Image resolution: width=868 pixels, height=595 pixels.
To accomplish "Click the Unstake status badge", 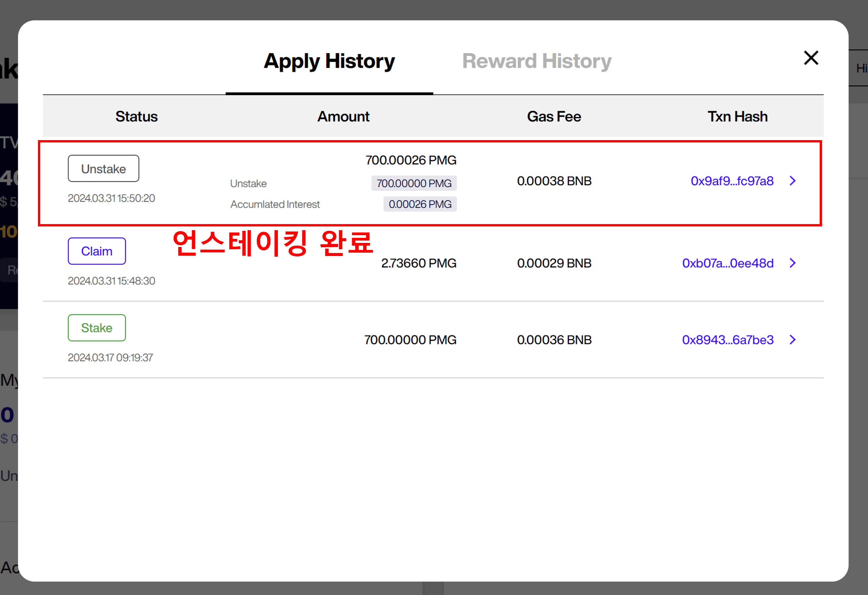I will tap(103, 168).
